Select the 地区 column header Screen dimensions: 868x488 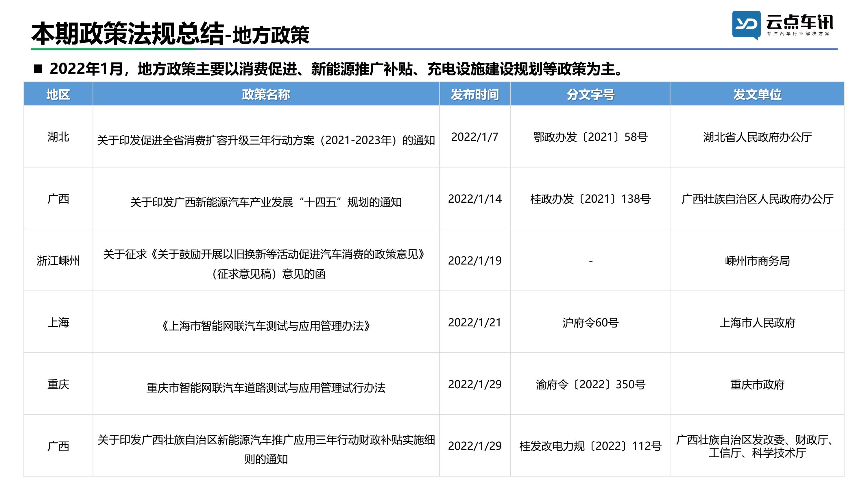58,94
